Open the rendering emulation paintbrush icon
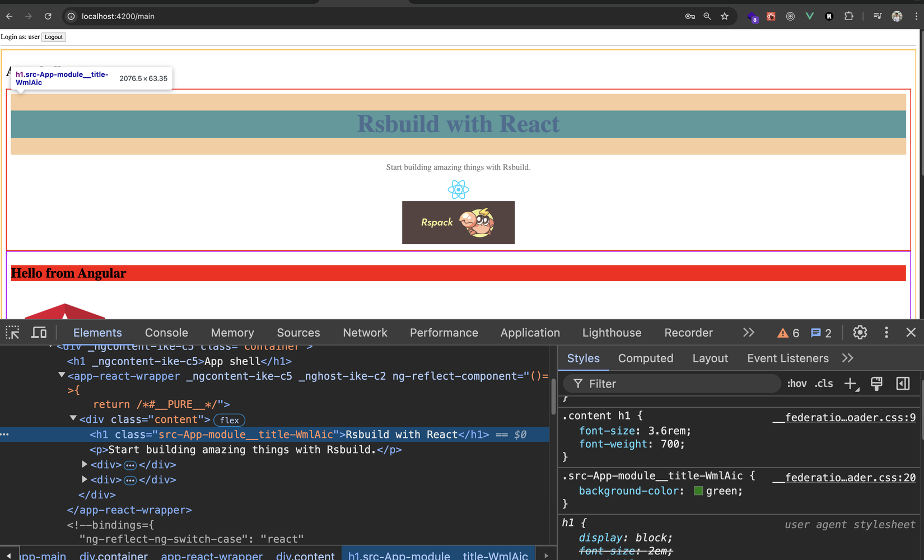 876,384
